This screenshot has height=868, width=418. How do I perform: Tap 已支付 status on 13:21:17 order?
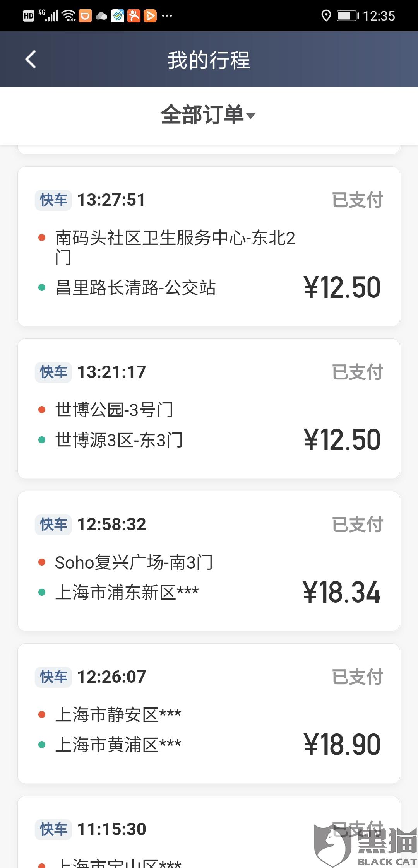click(x=357, y=372)
